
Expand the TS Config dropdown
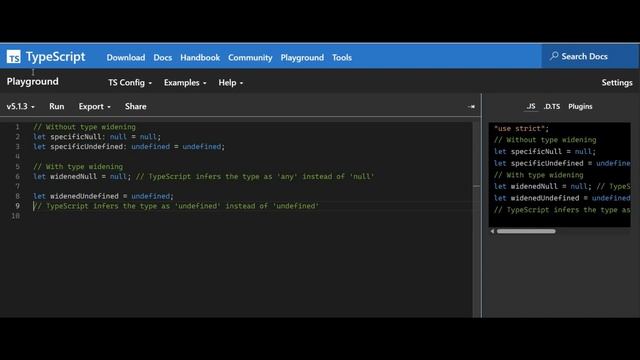130,82
